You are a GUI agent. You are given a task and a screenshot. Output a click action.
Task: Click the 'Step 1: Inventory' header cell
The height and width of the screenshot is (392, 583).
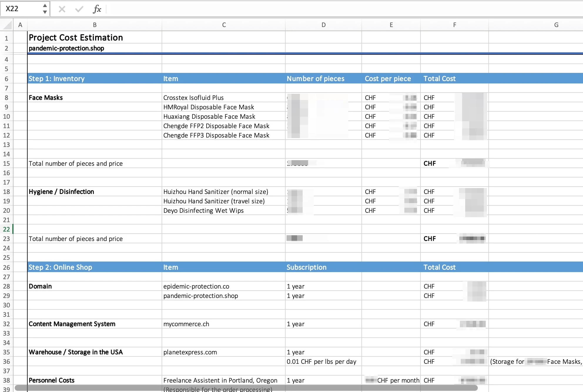click(95, 78)
